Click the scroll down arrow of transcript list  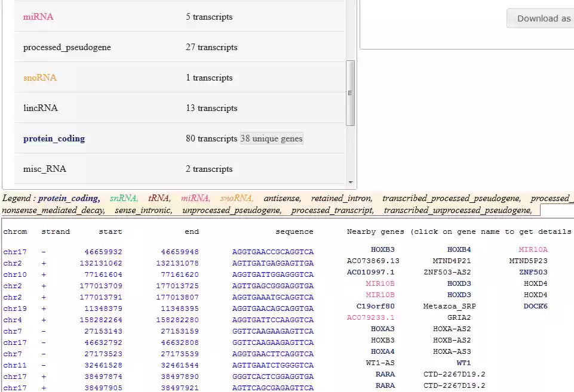pyautogui.click(x=351, y=182)
